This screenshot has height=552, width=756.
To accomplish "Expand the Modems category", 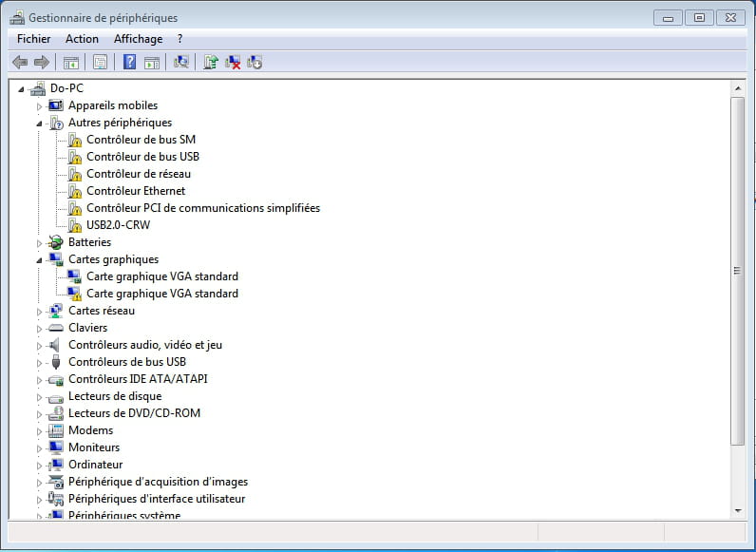I will pos(40,431).
